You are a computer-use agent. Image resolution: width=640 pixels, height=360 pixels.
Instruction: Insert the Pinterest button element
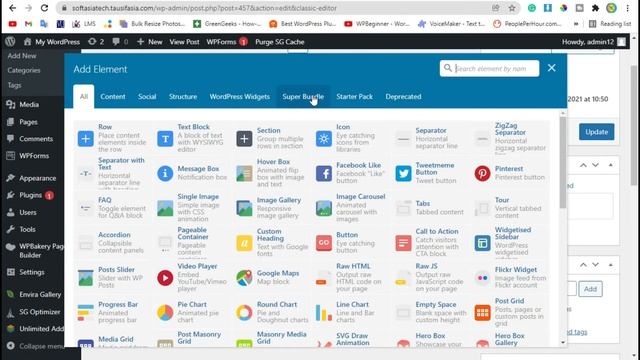click(x=509, y=173)
